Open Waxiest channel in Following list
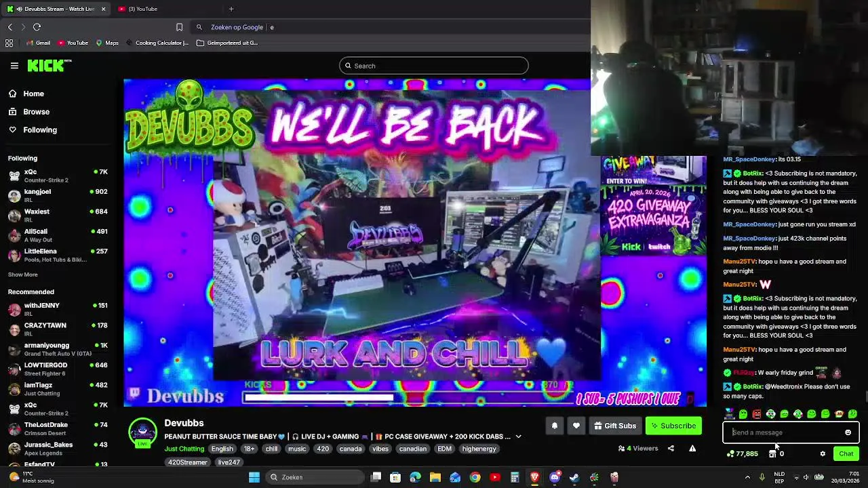 (x=58, y=215)
